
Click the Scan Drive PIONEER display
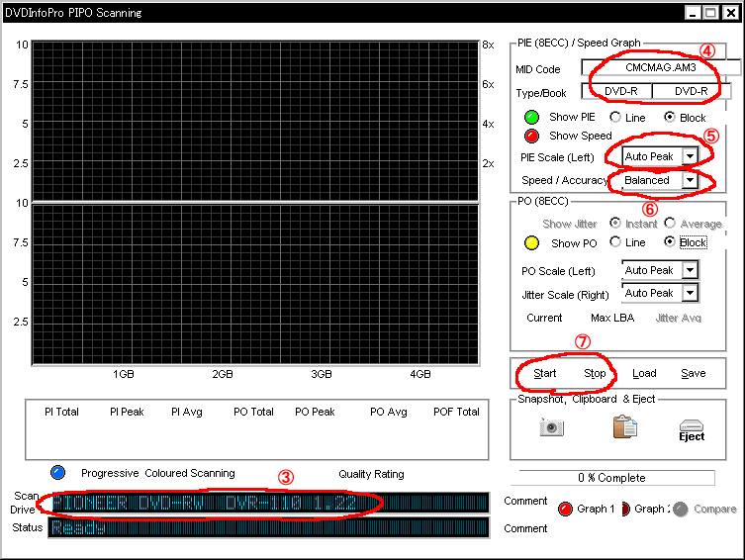[x=268, y=503]
